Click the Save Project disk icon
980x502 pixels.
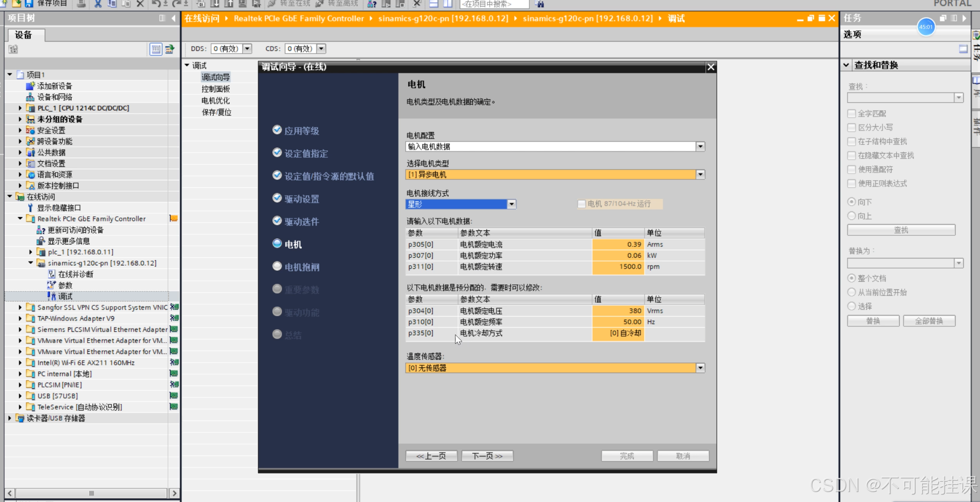[x=29, y=4]
